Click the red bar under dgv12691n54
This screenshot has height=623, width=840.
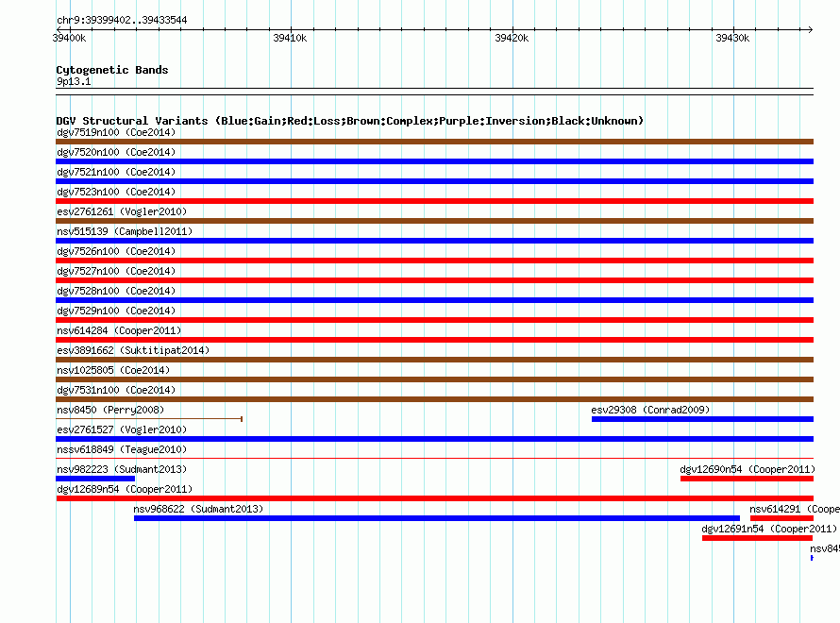758,538
